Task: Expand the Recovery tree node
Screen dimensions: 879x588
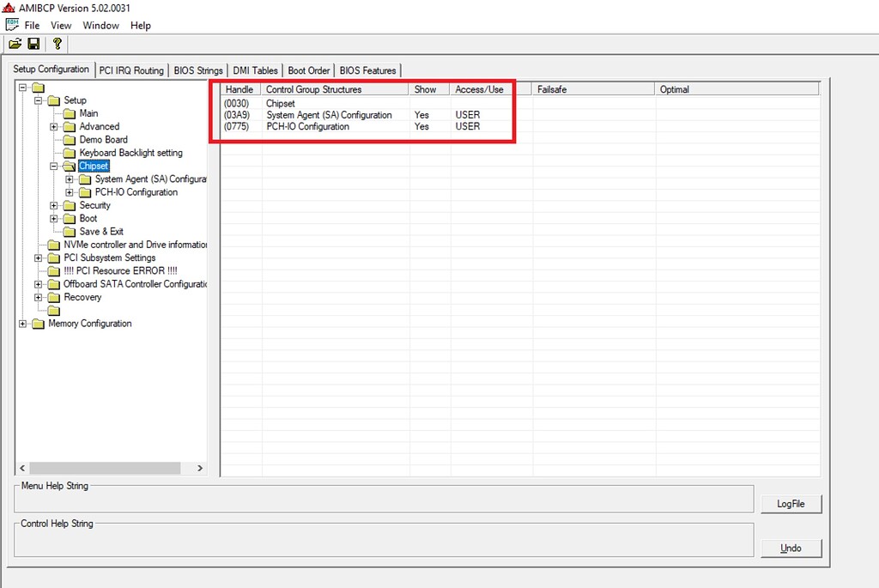Action: [x=37, y=297]
